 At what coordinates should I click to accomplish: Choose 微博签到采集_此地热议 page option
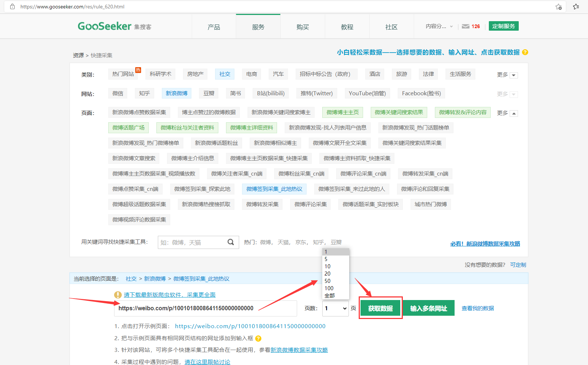pyautogui.click(x=274, y=189)
